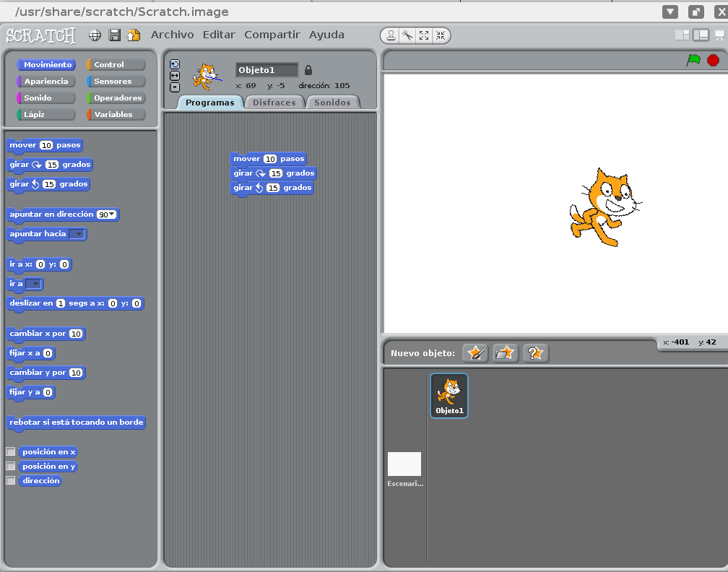Select the delete scissors tool
Viewport: 728px width, 572px height.
pyautogui.click(x=407, y=36)
